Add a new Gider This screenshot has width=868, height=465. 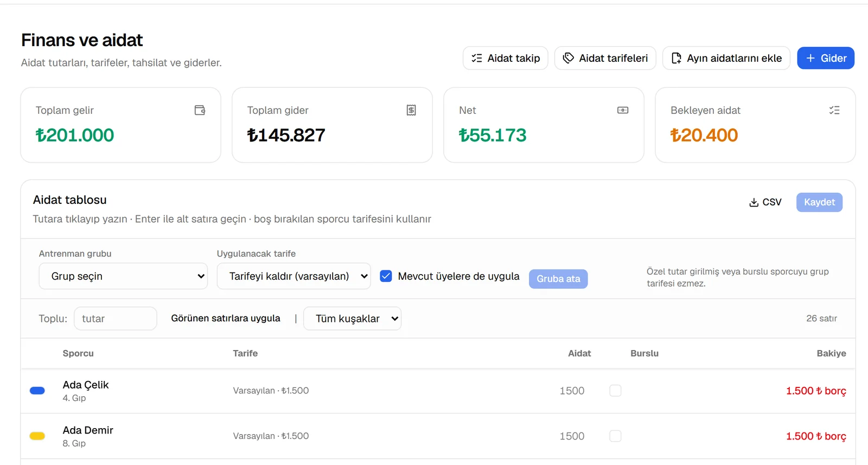point(825,58)
